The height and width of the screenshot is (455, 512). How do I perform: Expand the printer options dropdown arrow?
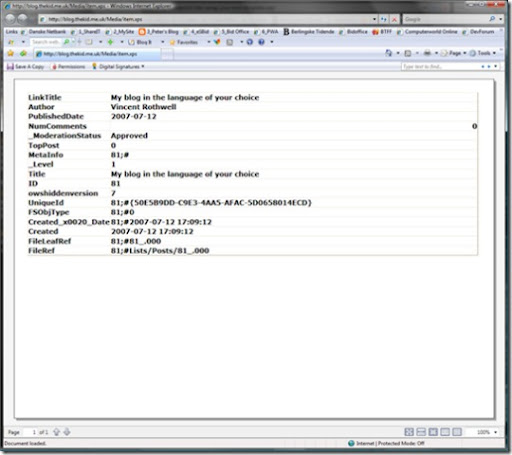436,53
